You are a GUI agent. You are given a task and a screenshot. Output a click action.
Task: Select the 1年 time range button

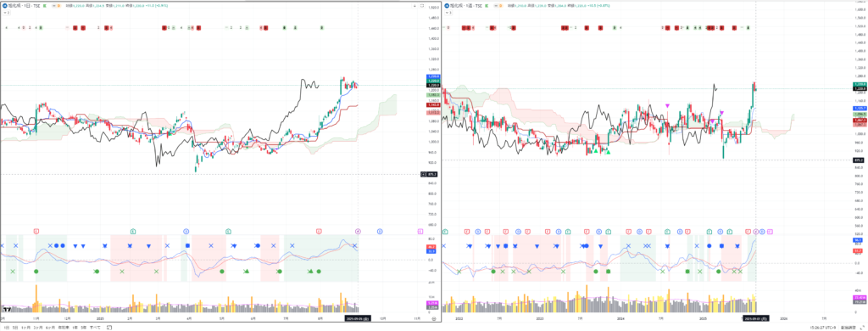pos(75,327)
